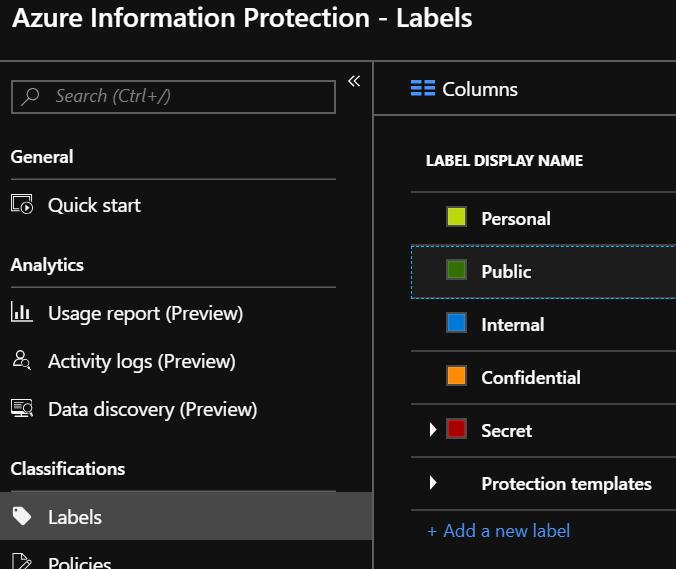This screenshot has width=676, height=569.
Task: Click the Add a new label link
Action: [x=499, y=530]
